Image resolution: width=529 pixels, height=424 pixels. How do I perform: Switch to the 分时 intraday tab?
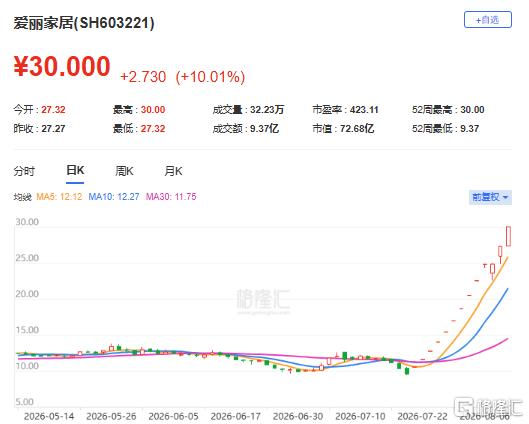[24, 171]
